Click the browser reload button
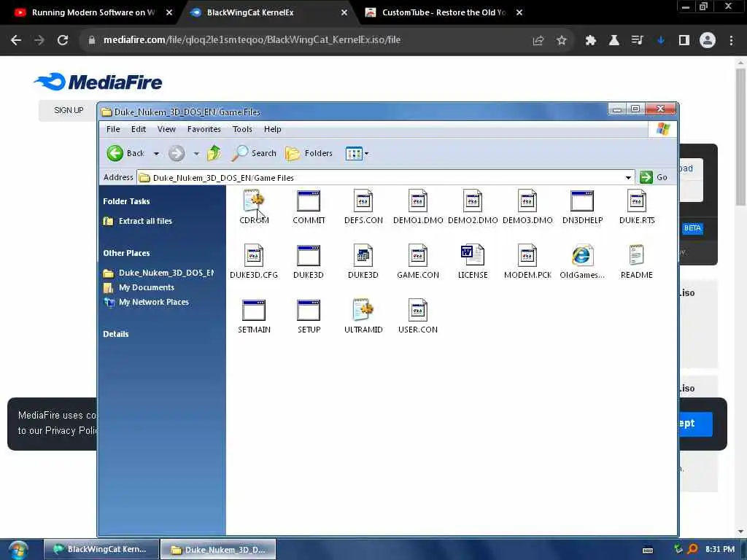747x560 pixels. coord(63,40)
